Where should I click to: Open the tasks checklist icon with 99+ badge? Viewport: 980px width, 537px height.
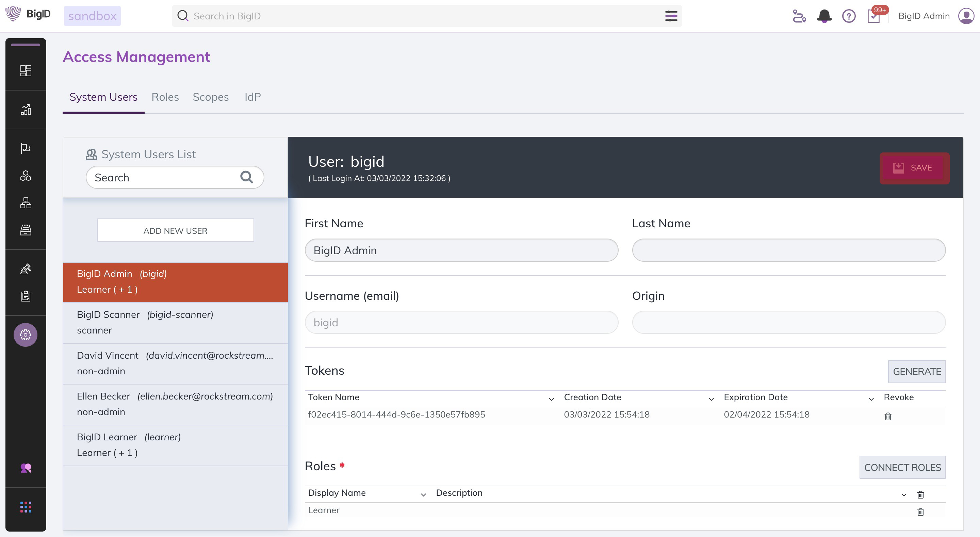pyautogui.click(x=873, y=16)
